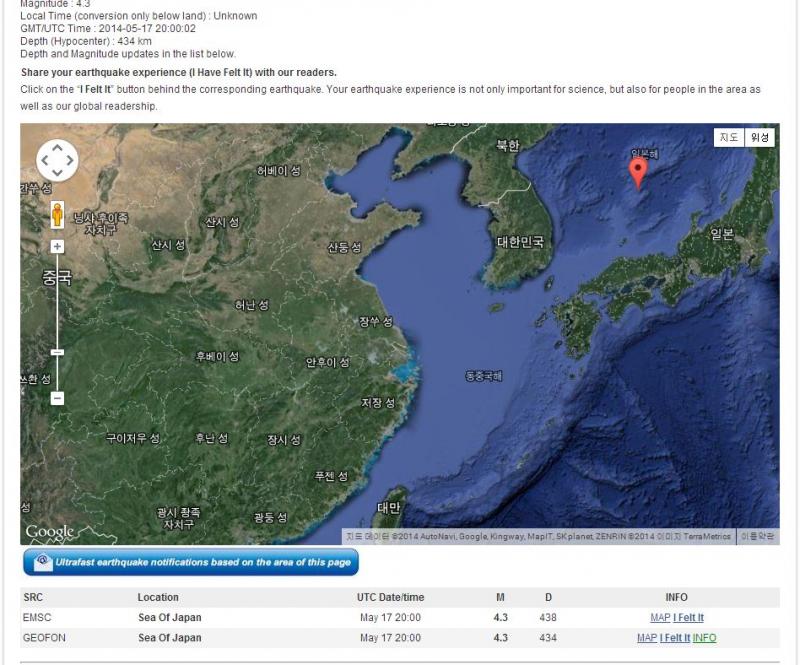Open green INFO link in GEOFON row

coord(704,638)
